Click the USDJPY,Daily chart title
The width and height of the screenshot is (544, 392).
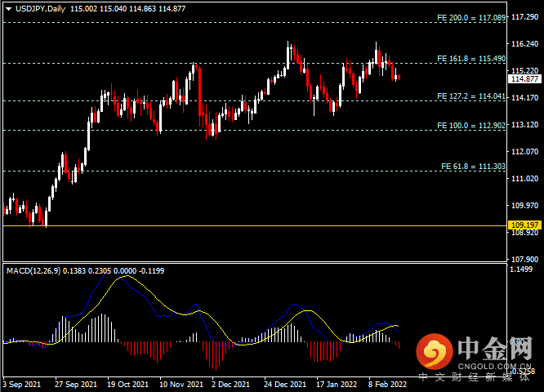[40, 9]
